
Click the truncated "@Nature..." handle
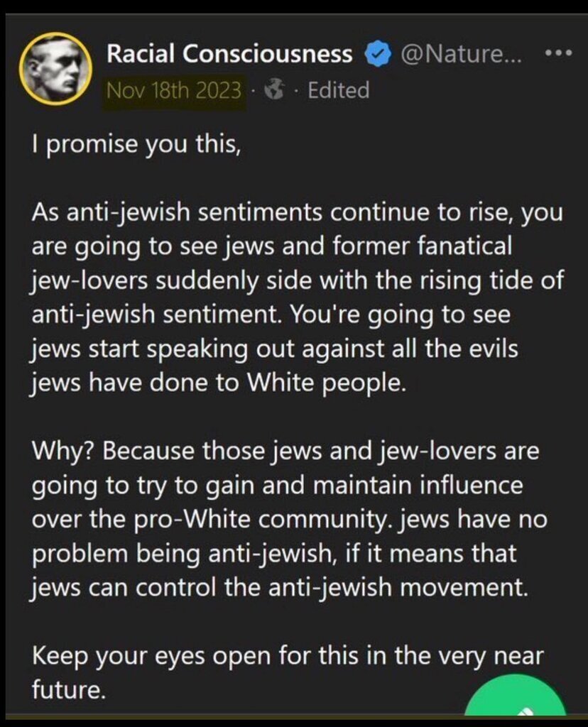click(462, 54)
